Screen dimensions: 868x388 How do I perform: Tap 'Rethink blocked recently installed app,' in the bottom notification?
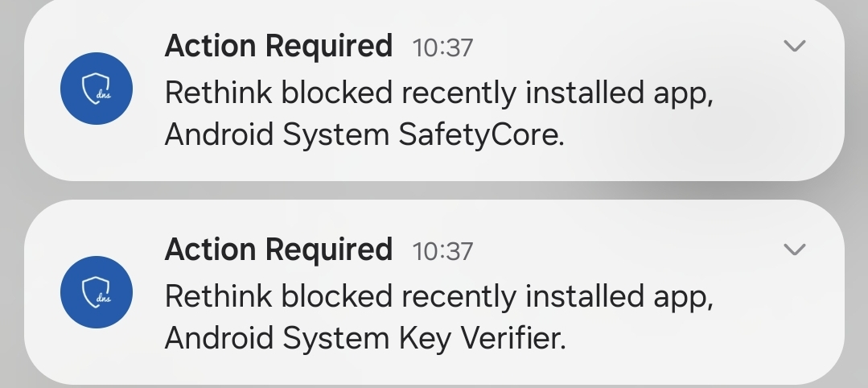click(439, 297)
